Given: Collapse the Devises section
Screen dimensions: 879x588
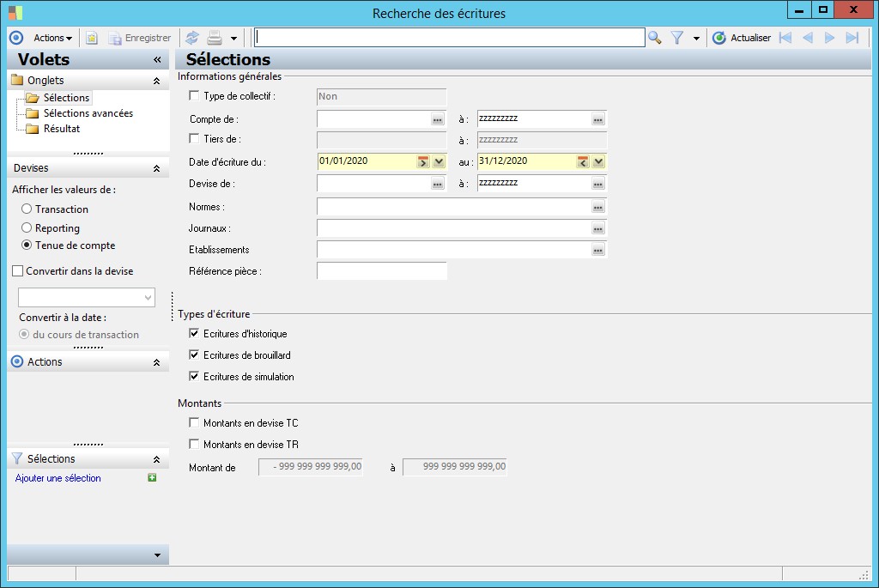Looking at the screenshot, I should 156,168.
